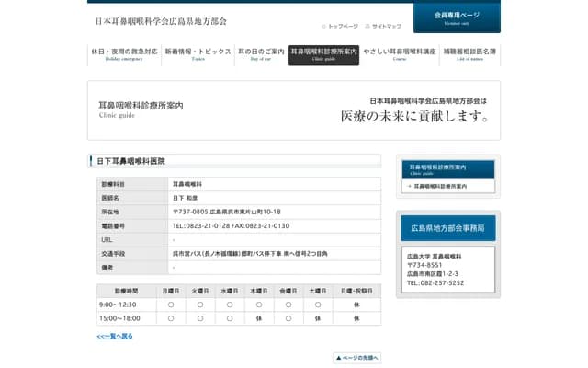Viewport: 588px width, 368px height.
Task: Open the 新着情報・トピックス Topics tab
Action: [198, 54]
